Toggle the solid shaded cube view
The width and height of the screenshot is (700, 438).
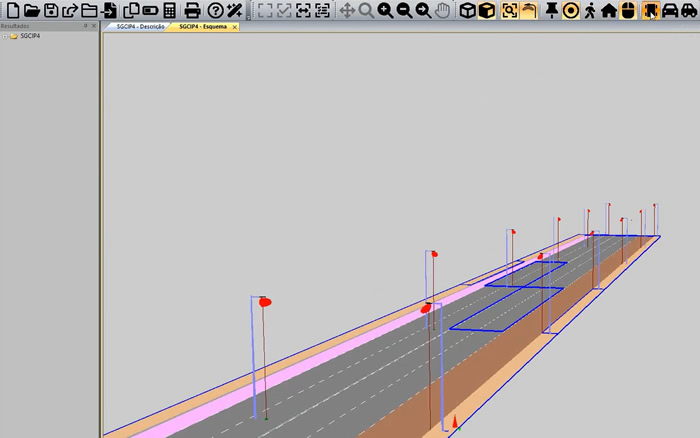click(485, 10)
